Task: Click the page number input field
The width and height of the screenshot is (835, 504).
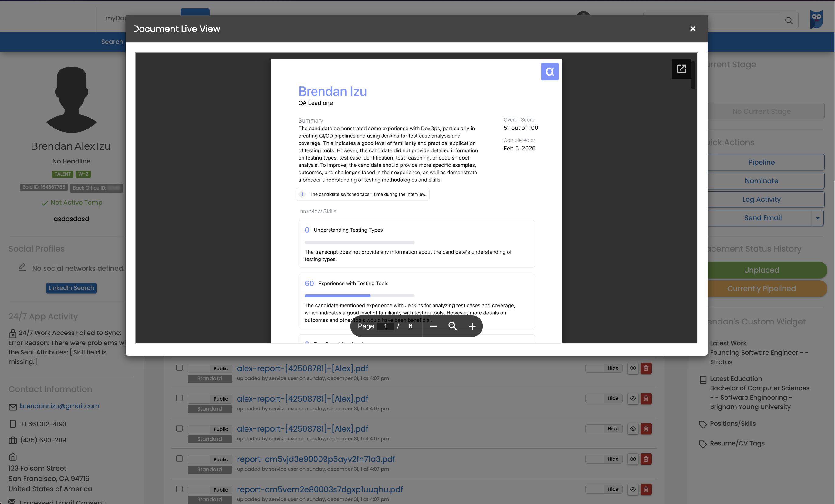Action: 385,326
